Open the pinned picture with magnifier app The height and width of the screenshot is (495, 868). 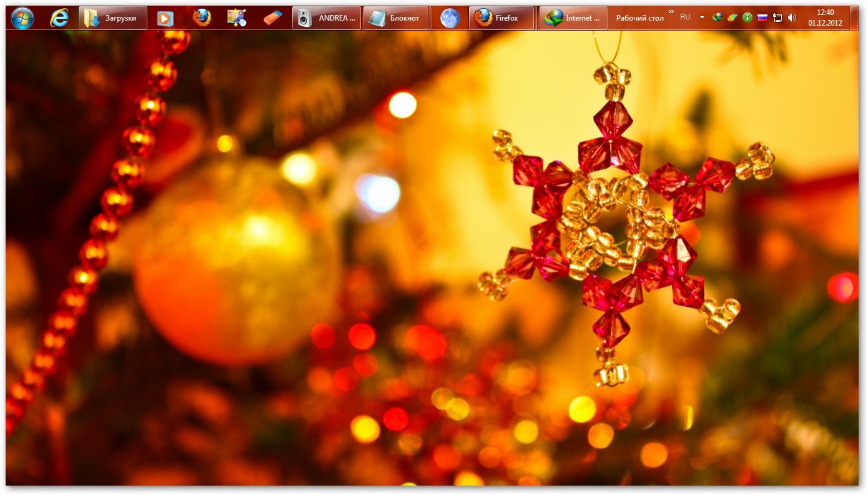(237, 18)
